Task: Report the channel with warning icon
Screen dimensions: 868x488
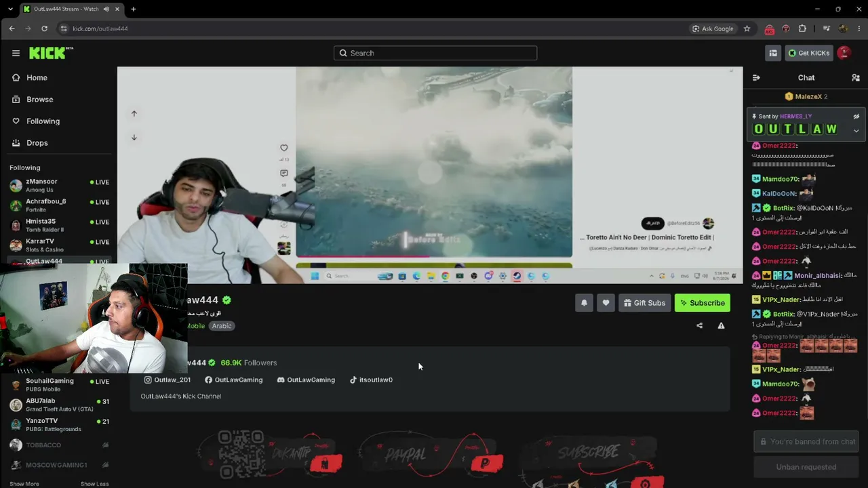Action: [721, 325]
